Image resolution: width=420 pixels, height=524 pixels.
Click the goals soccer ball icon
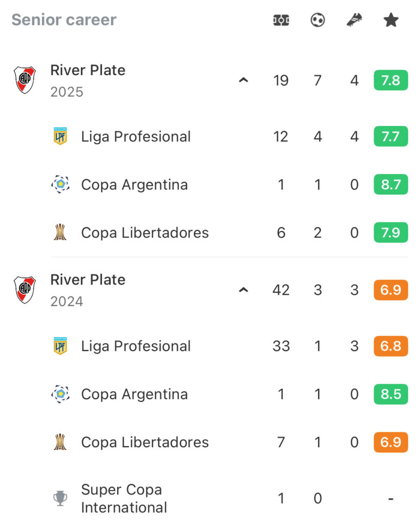(317, 20)
